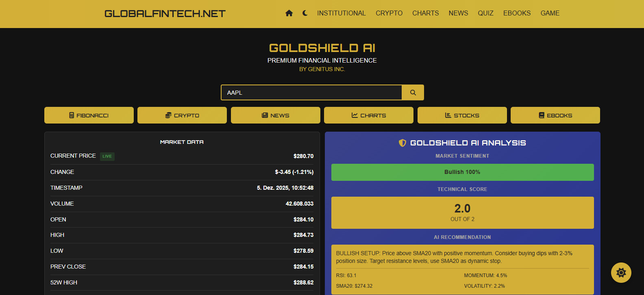
Task: Click the Stocks button
Action: pyautogui.click(x=462, y=115)
